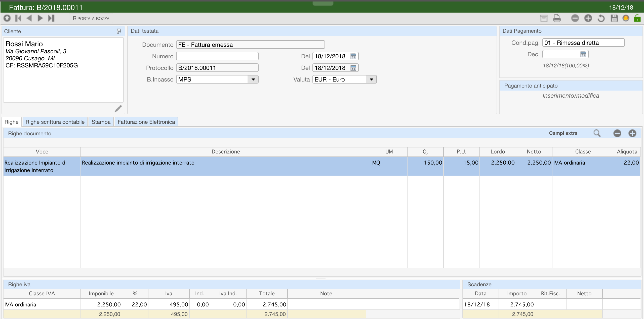Screen dimensions: 644x319
Task: Open calendar for Numero Del date
Action: 353,56
